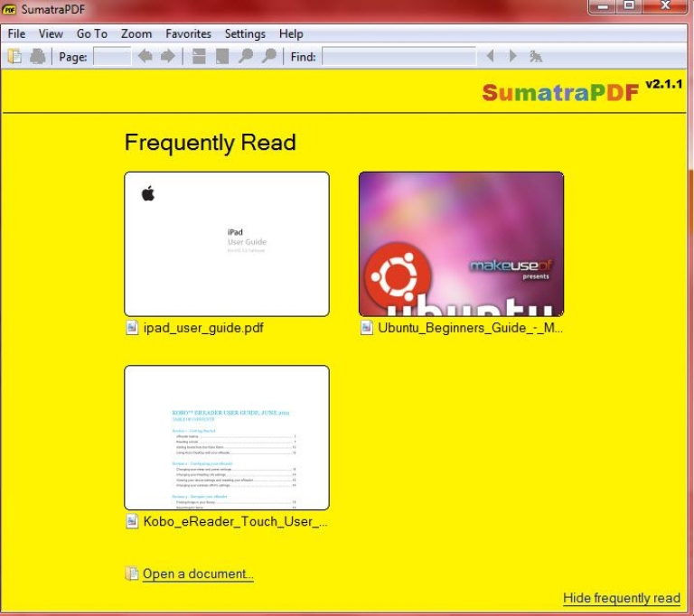The height and width of the screenshot is (616, 694).
Task: Click the SumatraPDF title bar app icon
Action: tap(9, 9)
